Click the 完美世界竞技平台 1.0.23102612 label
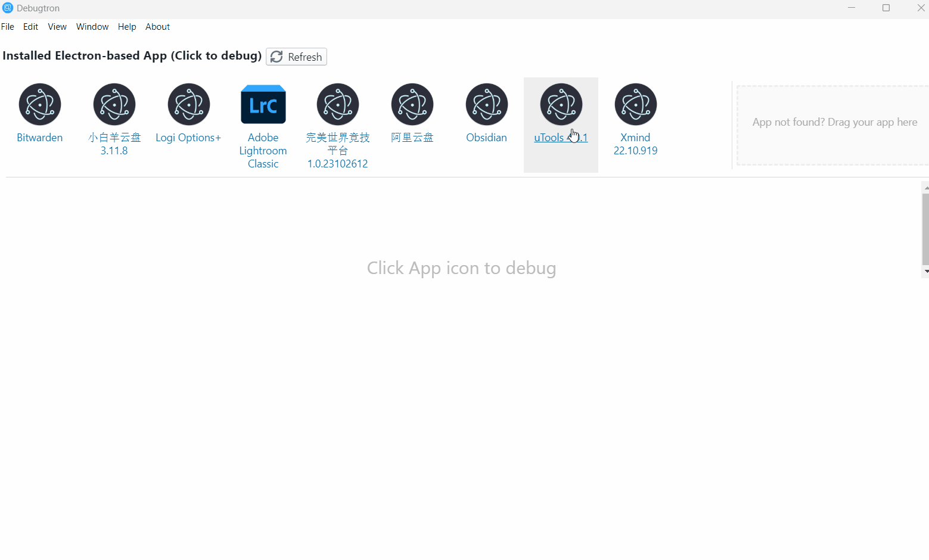 [338, 151]
